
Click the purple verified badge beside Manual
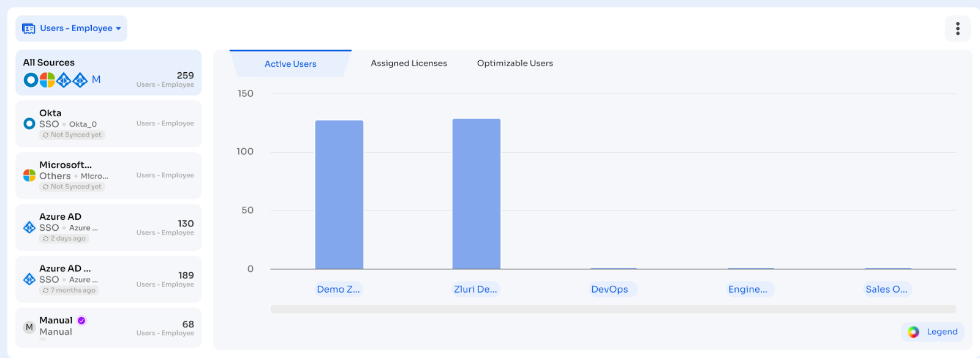click(x=81, y=321)
